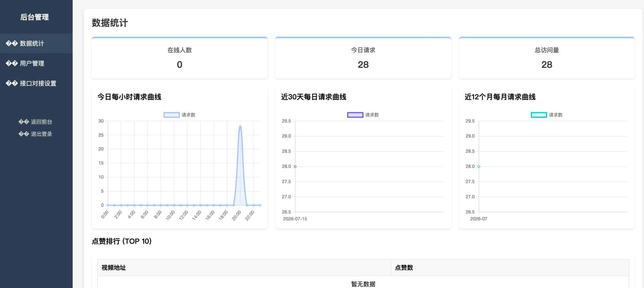Image resolution: width=644 pixels, height=288 pixels.
Task: Click the teal data point at 2026-07
Action: [479, 166]
